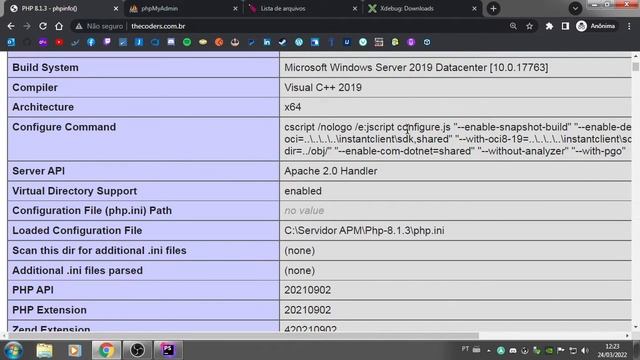Go to the browser home page

[59, 26]
